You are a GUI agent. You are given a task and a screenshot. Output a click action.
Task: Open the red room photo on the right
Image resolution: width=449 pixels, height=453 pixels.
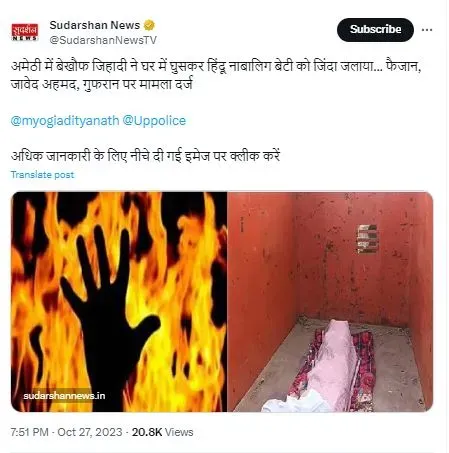(x=330, y=302)
